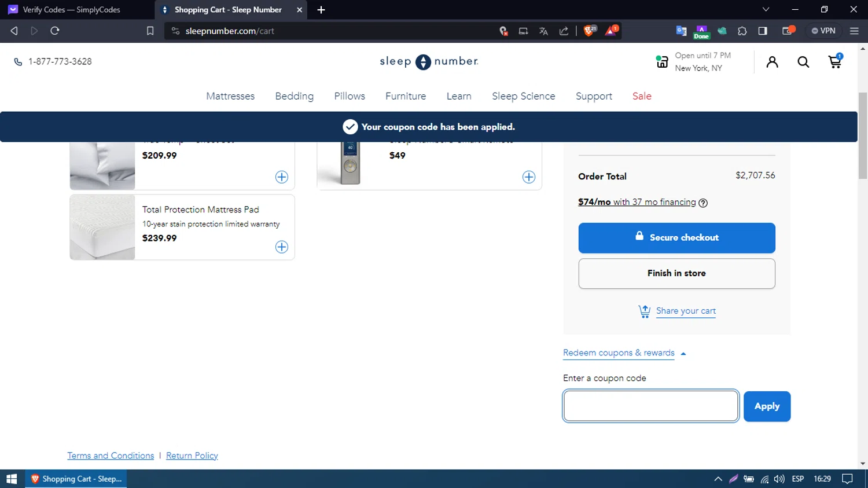Click the sheet set product thumbnail

(x=102, y=165)
